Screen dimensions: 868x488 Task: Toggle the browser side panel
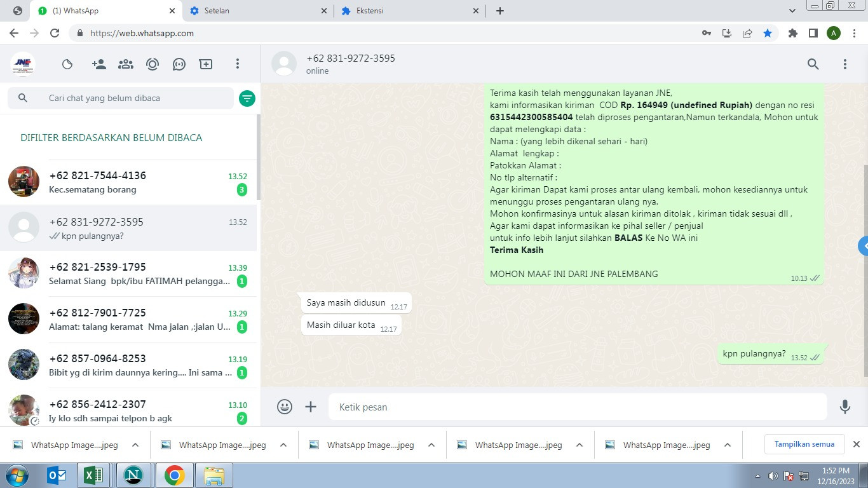pos(813,33)
